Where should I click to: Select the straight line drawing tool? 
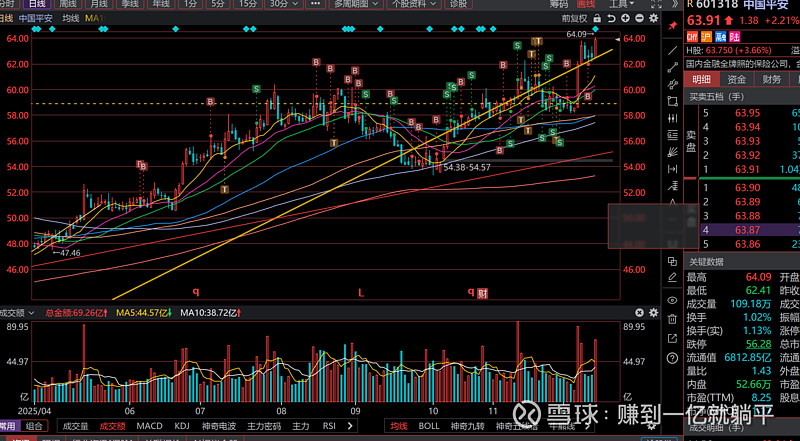672,50
